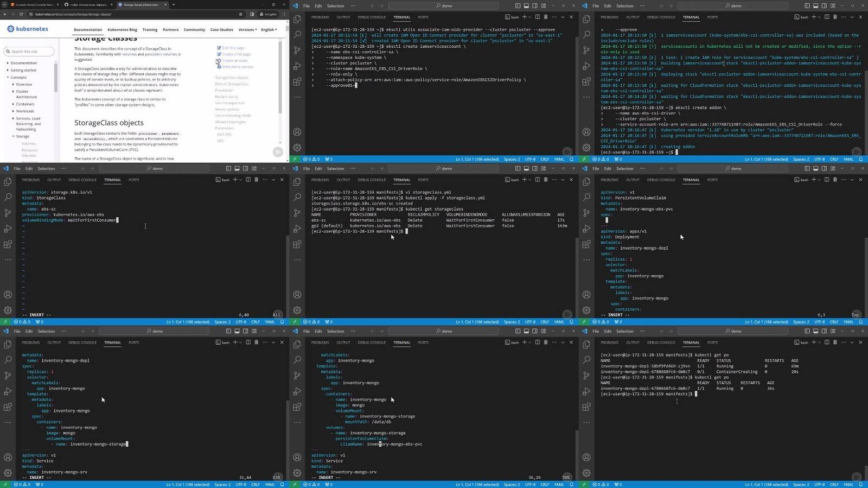Viewport: 868px width, 488px height.
Task: Toggle Secondary Side Bar in iamserviceaccount terminal window
Action: click(535, 5)
